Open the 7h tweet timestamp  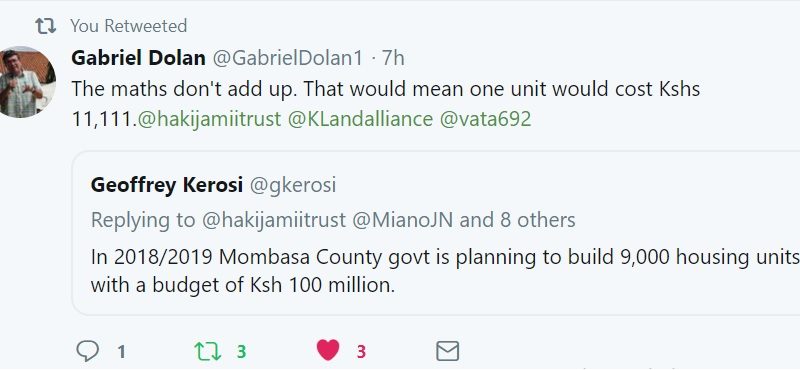(x=393, y=58)
